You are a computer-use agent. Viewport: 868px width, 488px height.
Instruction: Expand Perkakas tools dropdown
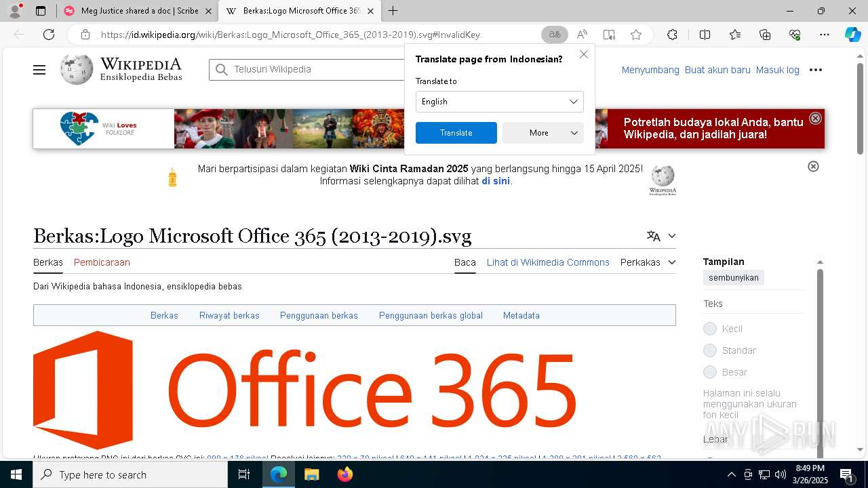pyautogui.click(x=648, y=262)
